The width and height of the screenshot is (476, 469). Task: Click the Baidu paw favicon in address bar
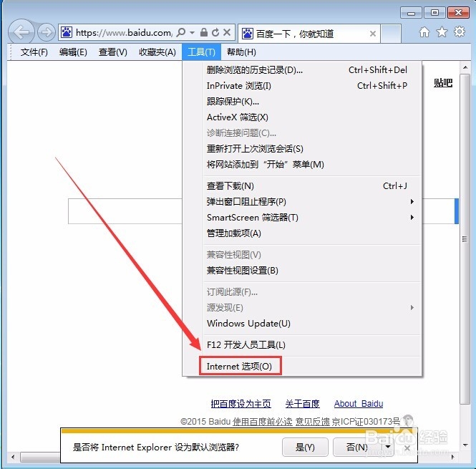(67, 32)
